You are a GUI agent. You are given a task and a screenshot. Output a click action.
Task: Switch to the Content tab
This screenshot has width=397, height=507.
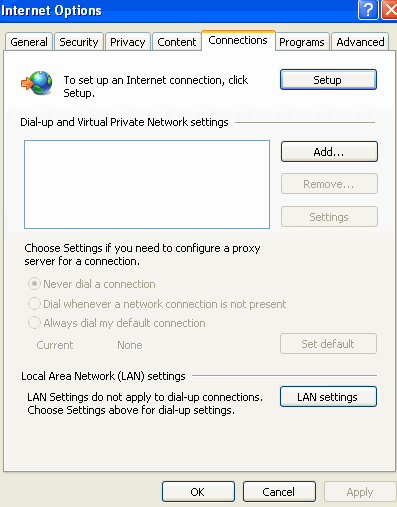click(x=177, y=42)
